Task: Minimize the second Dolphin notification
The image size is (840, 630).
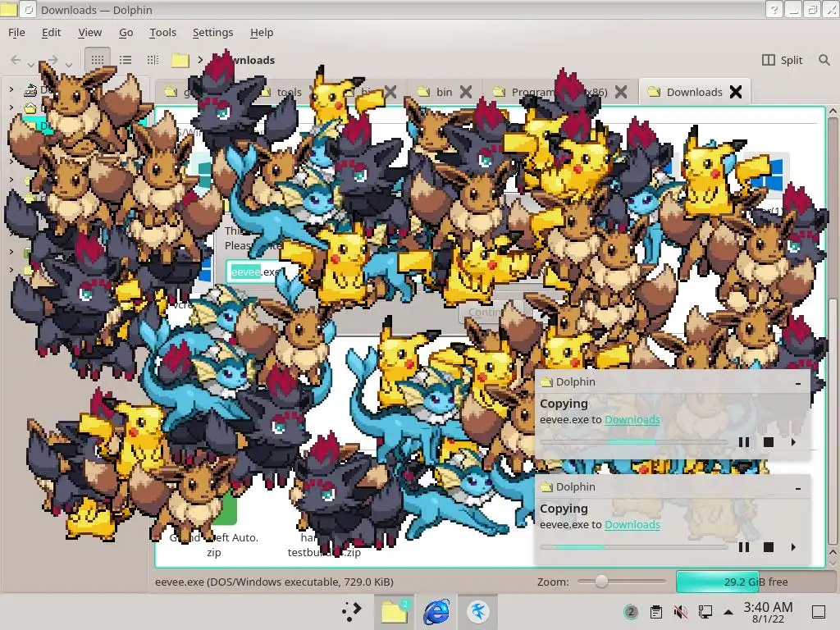Action: (798, 488)
